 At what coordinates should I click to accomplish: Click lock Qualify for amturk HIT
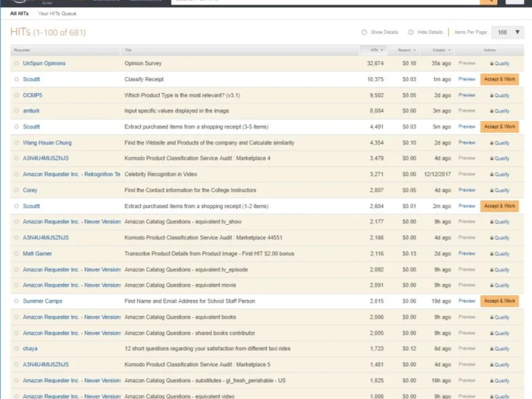point(500,111)
